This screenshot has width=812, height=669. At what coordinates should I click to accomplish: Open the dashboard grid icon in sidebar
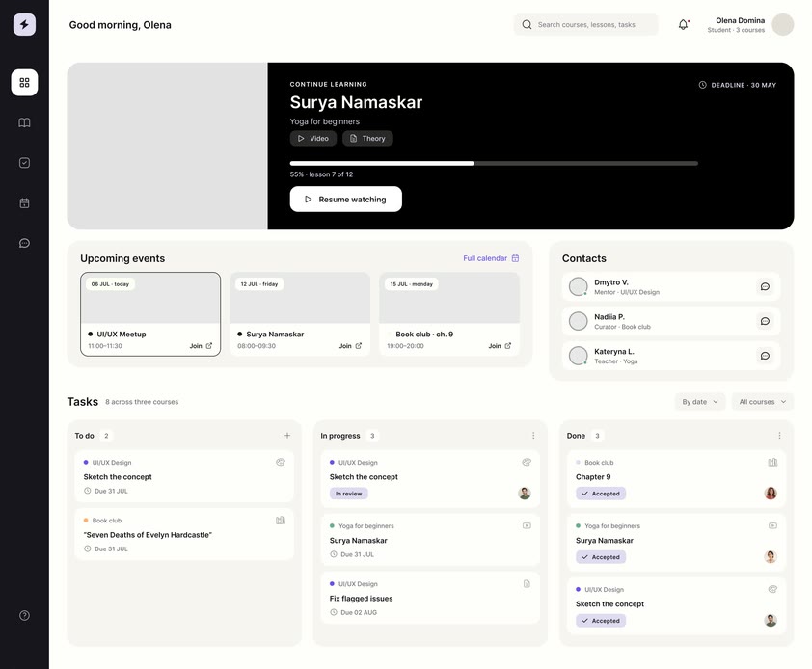click(24, 82)
